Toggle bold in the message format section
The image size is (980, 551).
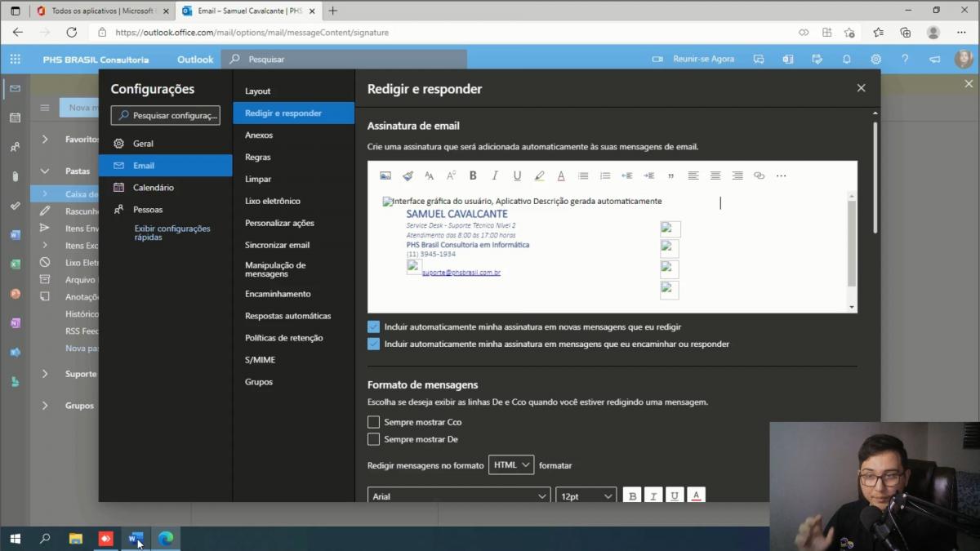632,496
